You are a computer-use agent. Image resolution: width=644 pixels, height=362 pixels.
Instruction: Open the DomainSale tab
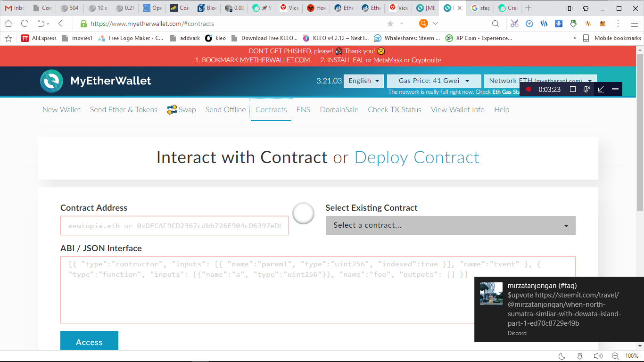click(339, 109)
